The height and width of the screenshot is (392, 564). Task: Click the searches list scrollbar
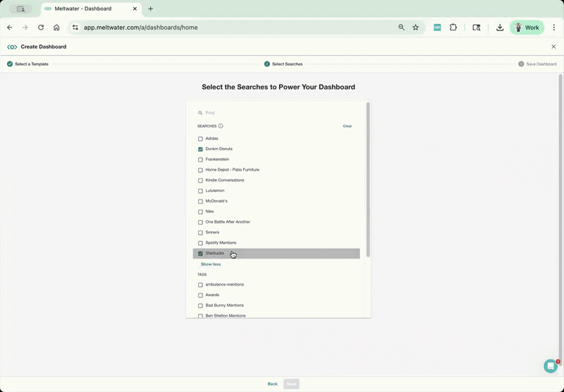click(x=368, y=180)
